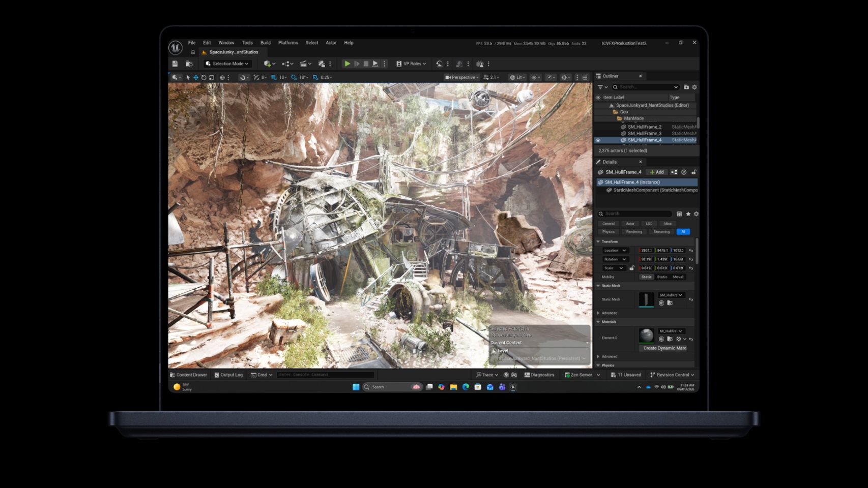868x488 pixels.
Task: Open the Platforms menu
Action: point(288,43)
